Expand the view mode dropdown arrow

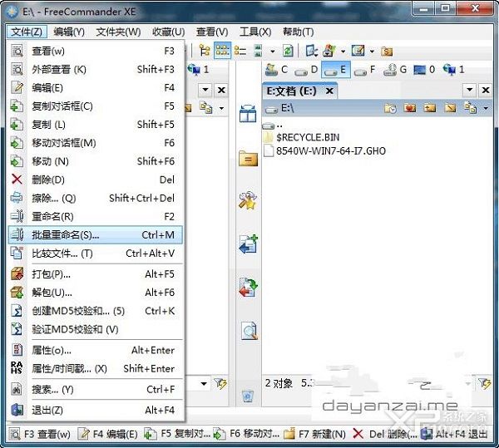tap(273, 52)
